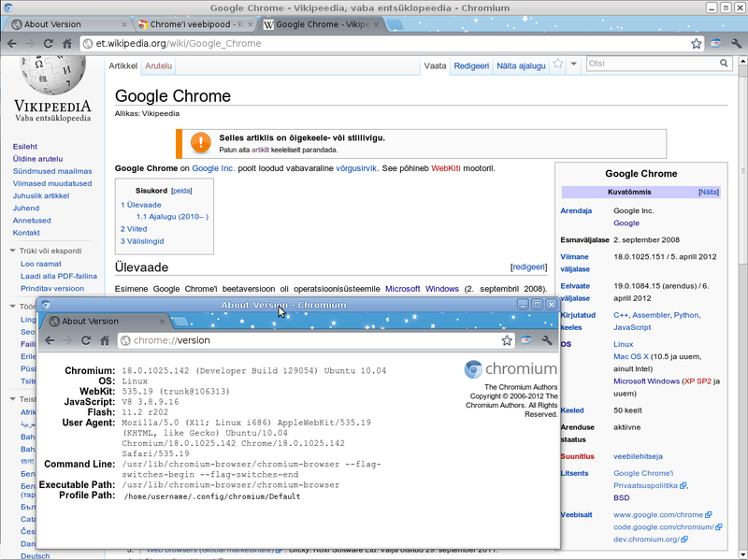
Task: Switch to Chrome'i veebipood tab
Action: click(194, 24)
